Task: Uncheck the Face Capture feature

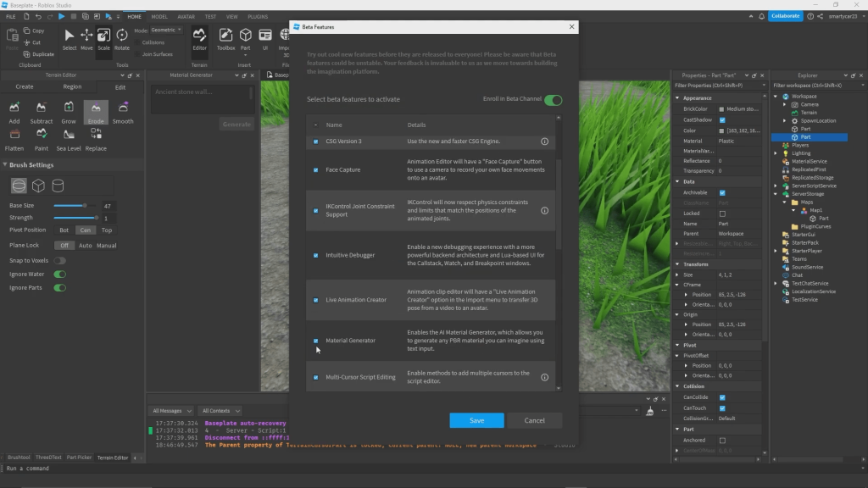Action: (x=315, y=169)
